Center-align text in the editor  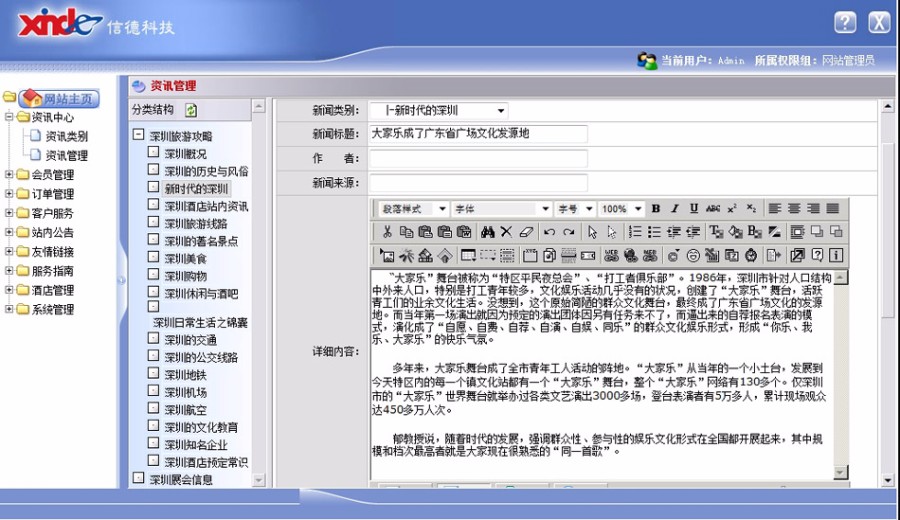pos(794,208)
